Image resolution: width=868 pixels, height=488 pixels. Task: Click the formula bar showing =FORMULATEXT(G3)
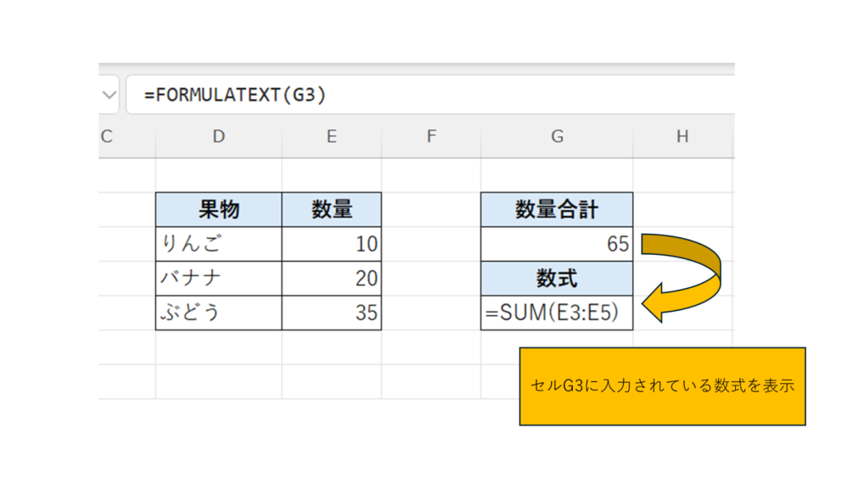click(x=424, y=95)
